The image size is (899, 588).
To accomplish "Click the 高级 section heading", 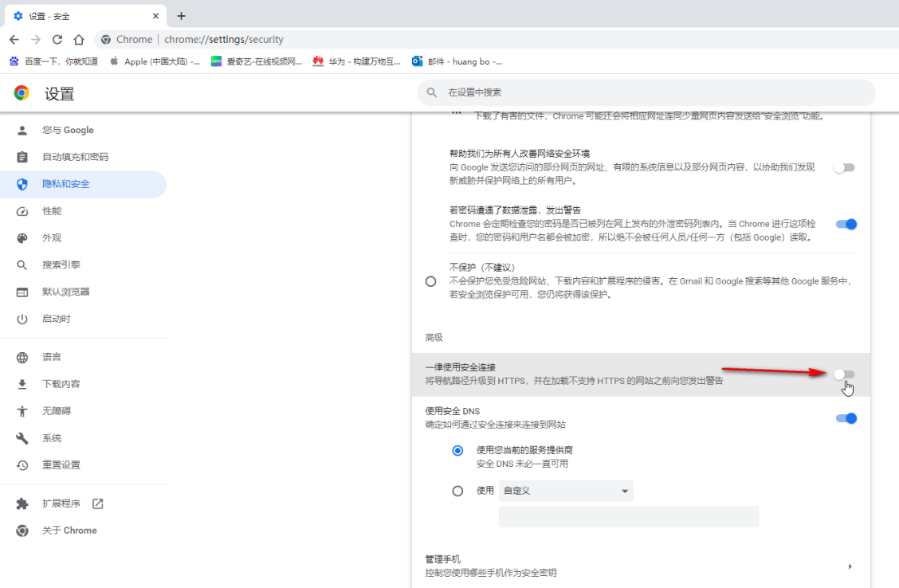I will (x=434, y=338).
